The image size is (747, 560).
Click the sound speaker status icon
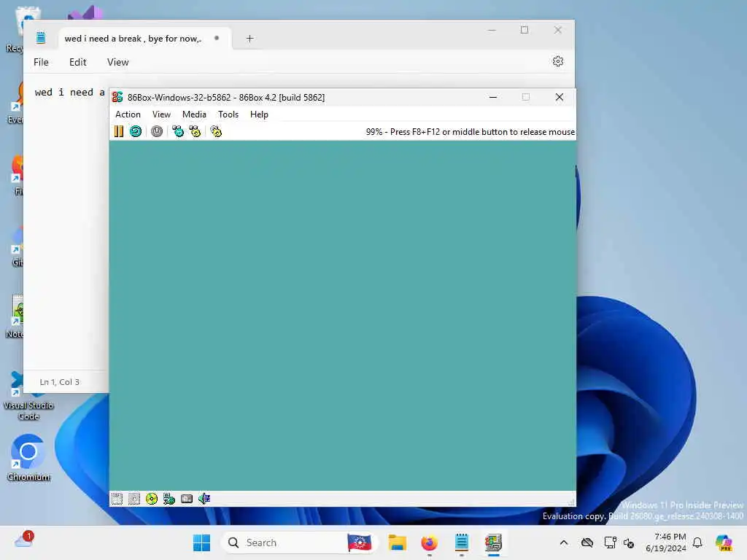pos(204,499)
